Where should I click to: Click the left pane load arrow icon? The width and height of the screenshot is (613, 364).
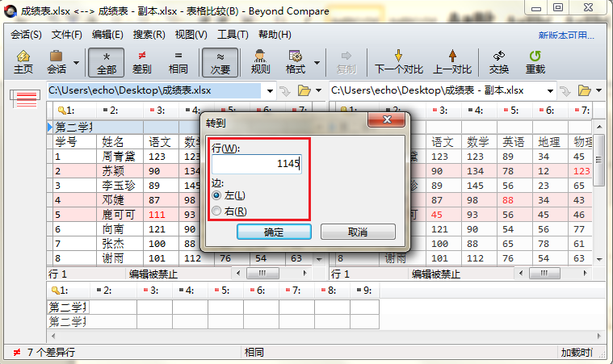tap(285, 91)
